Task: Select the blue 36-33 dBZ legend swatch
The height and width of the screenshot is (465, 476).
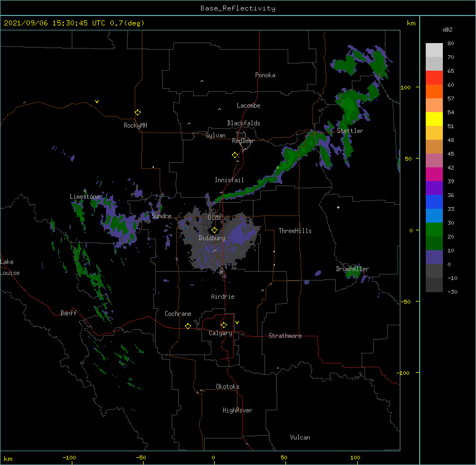Action: pyautogui.click(x=434, y=202)
